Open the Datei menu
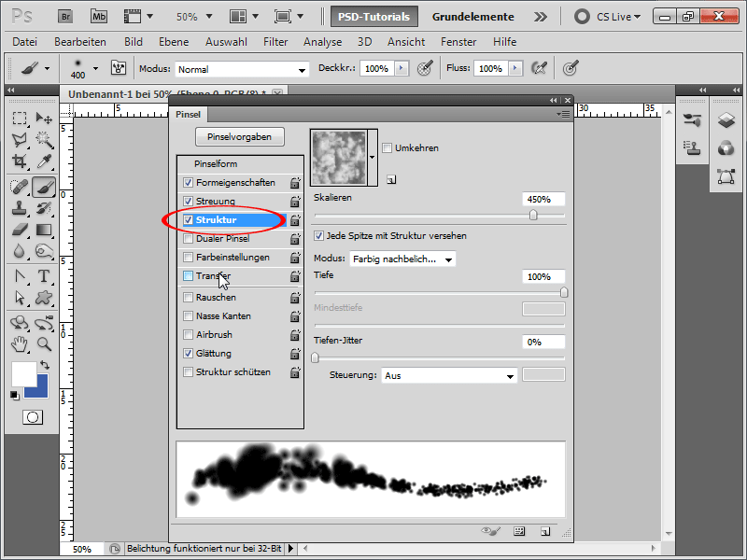Image resolution: width=747 pixels, height=560 pixels. click(25, 42)
